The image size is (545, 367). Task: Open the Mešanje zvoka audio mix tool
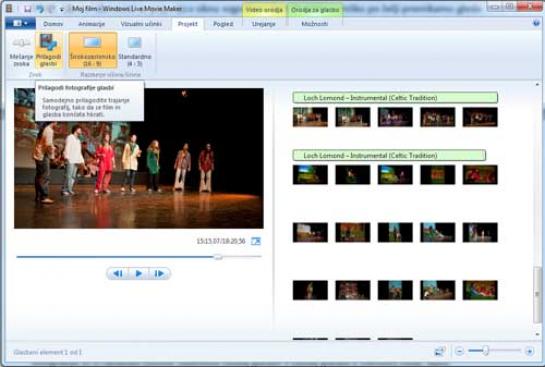coord(21,51)
